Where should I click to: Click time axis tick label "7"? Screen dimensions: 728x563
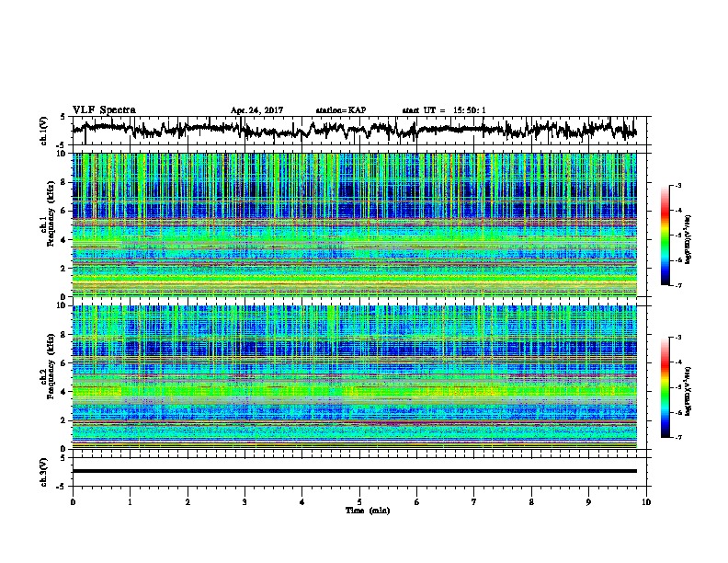tap(474, 502)
